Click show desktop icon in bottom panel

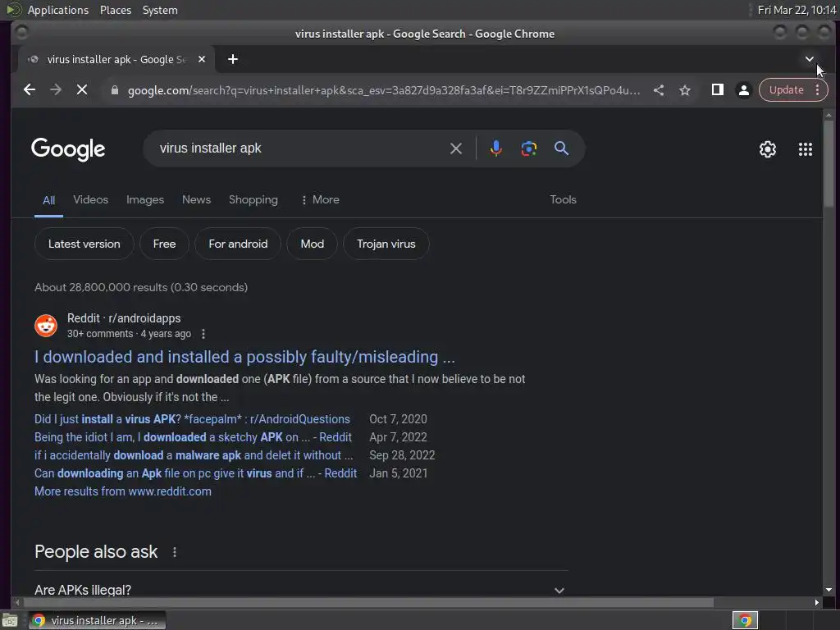10,620
